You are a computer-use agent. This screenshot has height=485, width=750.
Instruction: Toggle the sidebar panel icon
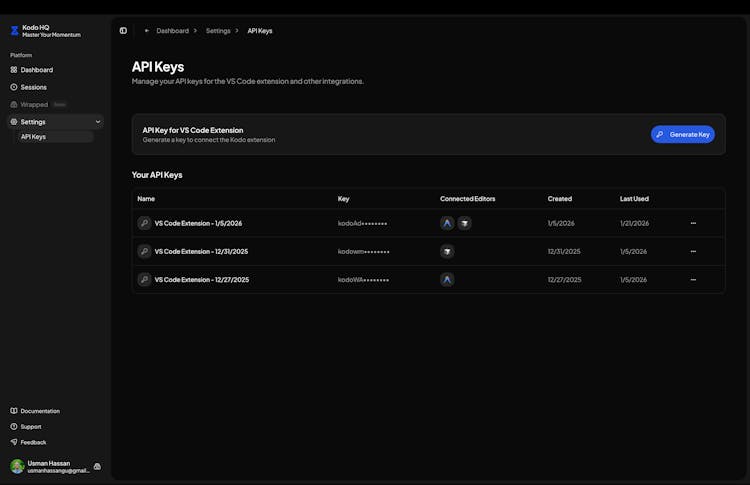(123, 31)
